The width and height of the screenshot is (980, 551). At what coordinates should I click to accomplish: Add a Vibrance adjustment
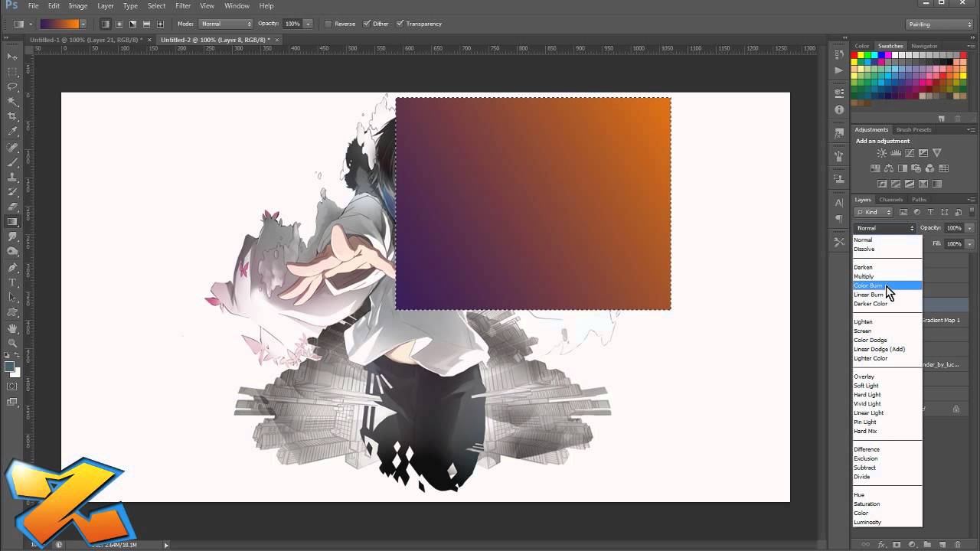click(937, 153)
